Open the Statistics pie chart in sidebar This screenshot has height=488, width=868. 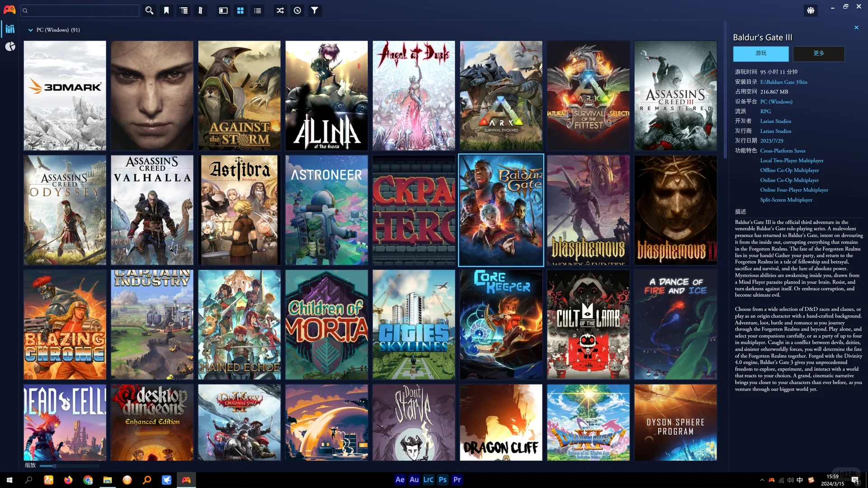pyautogui.click(x=10, y=47)
